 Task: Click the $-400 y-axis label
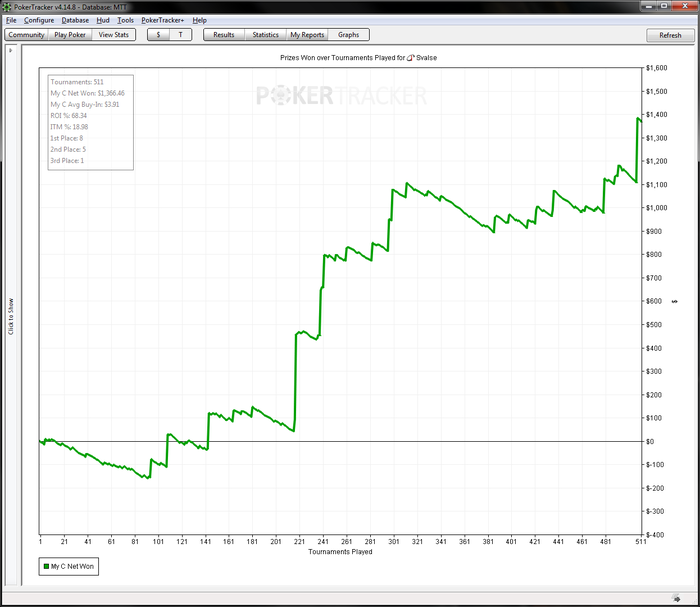click(655, 535)
